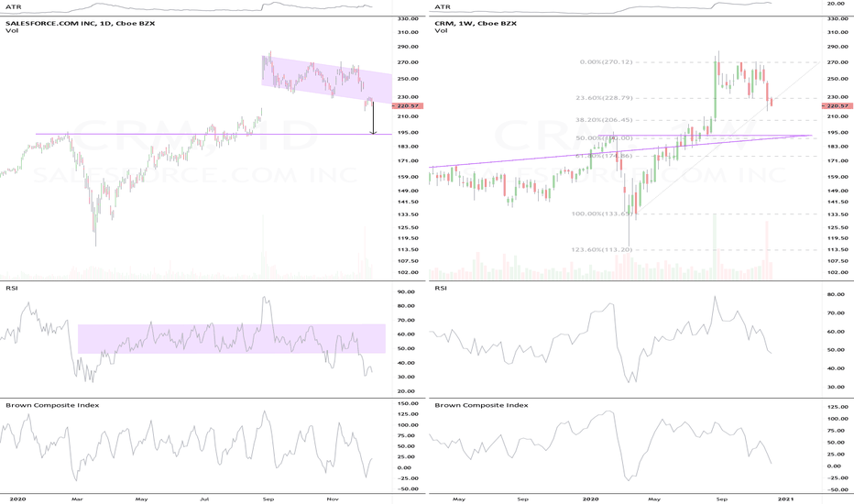Open the RSI indicator label on the daily chart

pyautogui.click(x=11, y=288)
